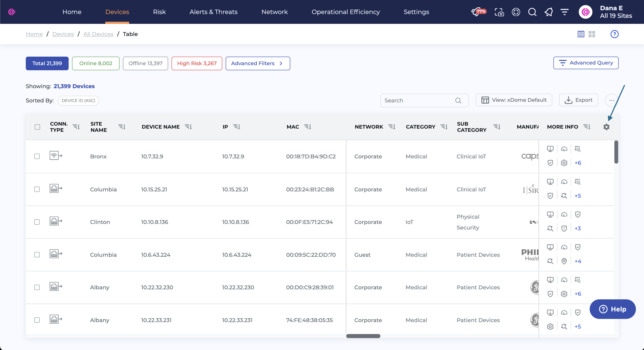The image size is (644, 350).
Task: Open the global search magnifier in header
Action: tap(532, 12)
